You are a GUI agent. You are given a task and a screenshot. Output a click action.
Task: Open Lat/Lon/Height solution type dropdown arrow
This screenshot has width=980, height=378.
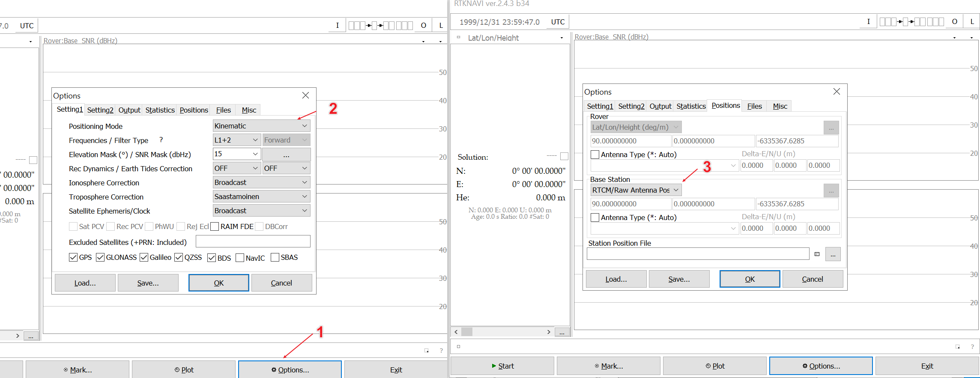pyautogui.click(x=562, y=38)
